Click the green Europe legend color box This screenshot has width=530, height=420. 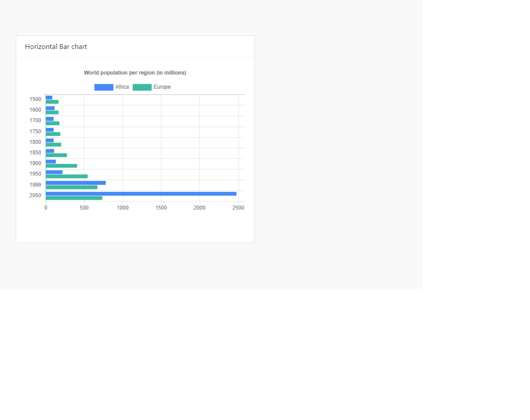142,87
